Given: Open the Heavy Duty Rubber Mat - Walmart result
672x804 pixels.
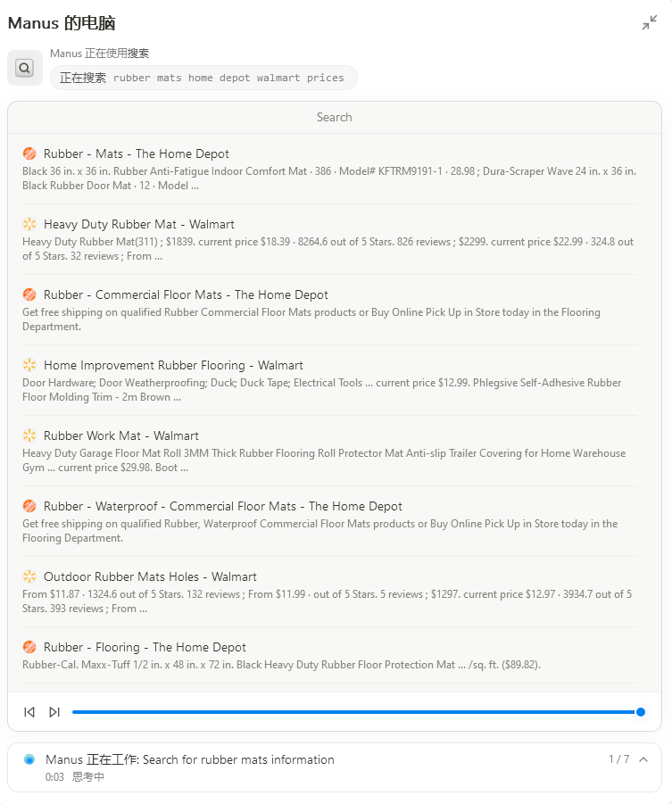Looking at the screenshot, I should coord(139,224).
